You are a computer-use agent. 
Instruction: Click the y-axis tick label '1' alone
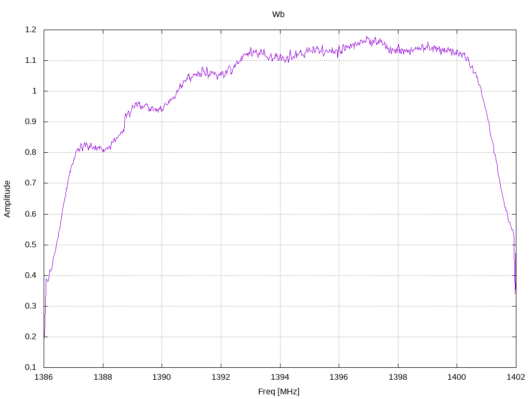pos(34,91)
